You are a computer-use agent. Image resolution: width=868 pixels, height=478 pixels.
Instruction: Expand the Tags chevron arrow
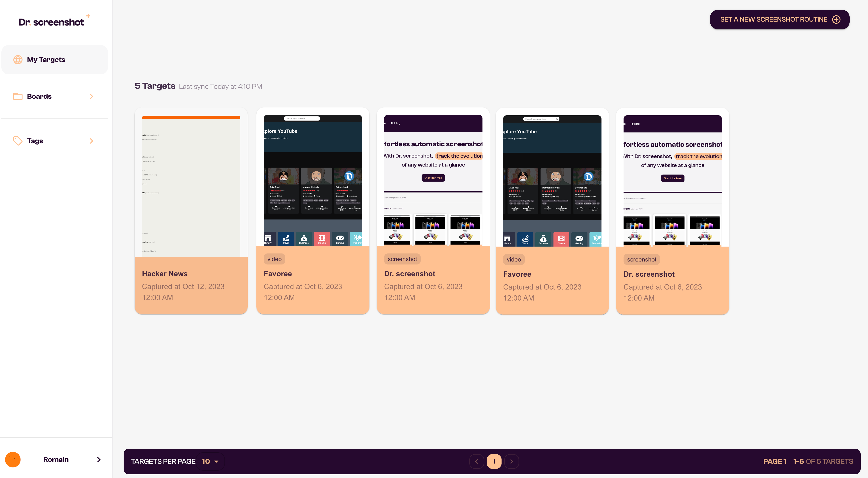[x=91, y=141]
